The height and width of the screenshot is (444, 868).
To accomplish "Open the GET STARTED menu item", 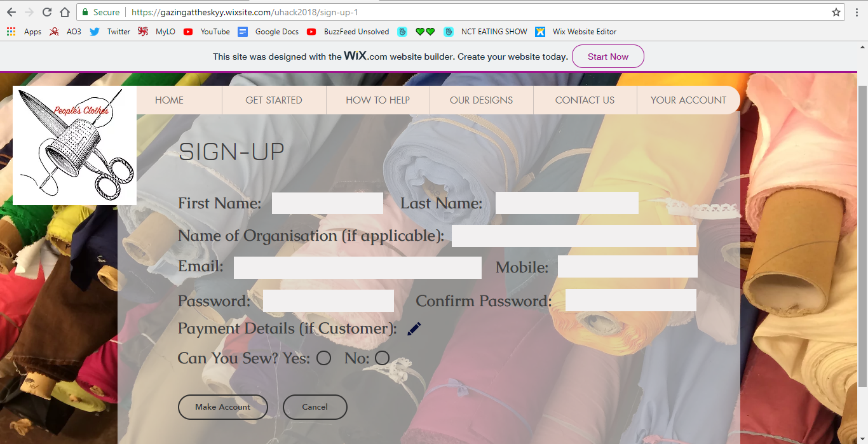I will [274, 100].
